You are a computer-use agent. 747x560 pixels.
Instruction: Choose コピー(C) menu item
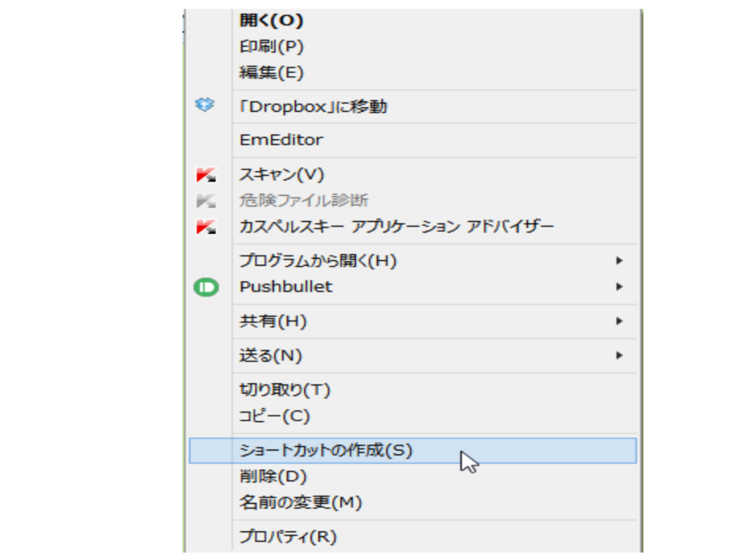pyautogui.click(x=275, y=416)
